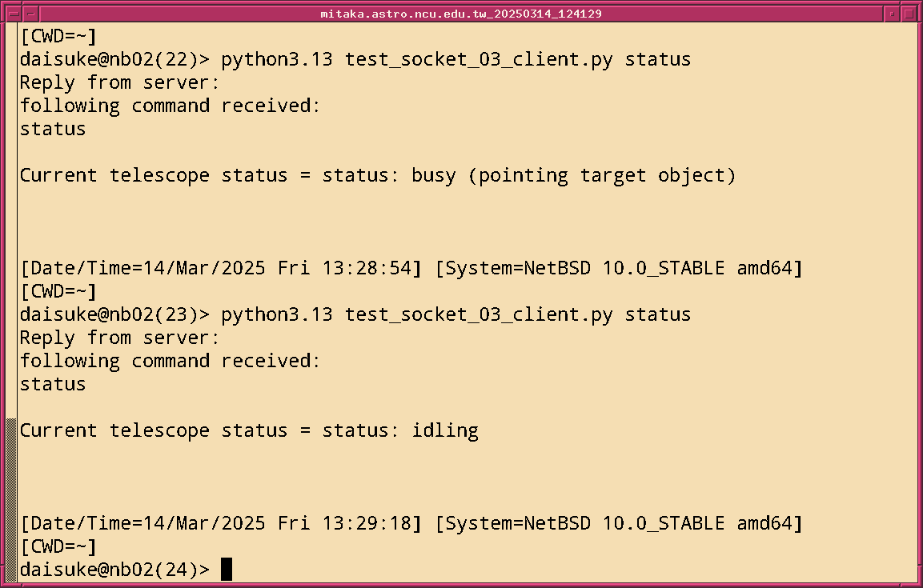923x588 pixels.
Task: Click the first 'following command received:' line
Action: [170, 106]
